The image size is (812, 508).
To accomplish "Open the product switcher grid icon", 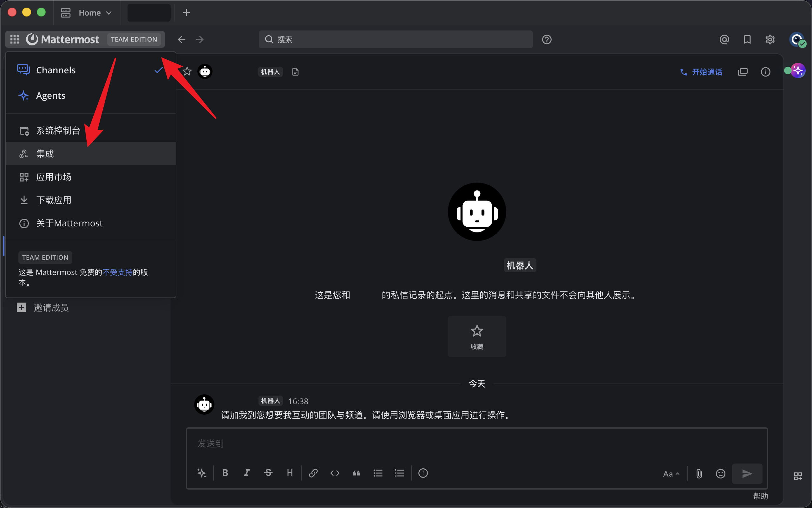I will (x=14, y=39).
